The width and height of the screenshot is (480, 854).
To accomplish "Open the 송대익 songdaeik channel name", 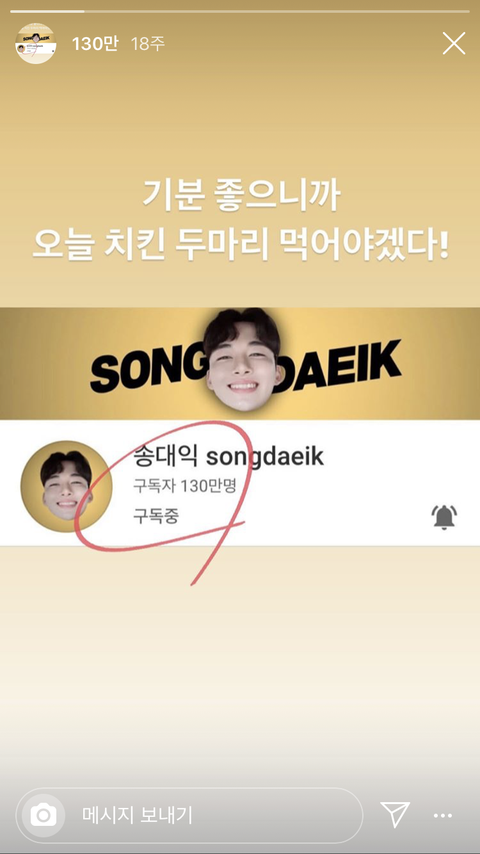I will [228, 456].
